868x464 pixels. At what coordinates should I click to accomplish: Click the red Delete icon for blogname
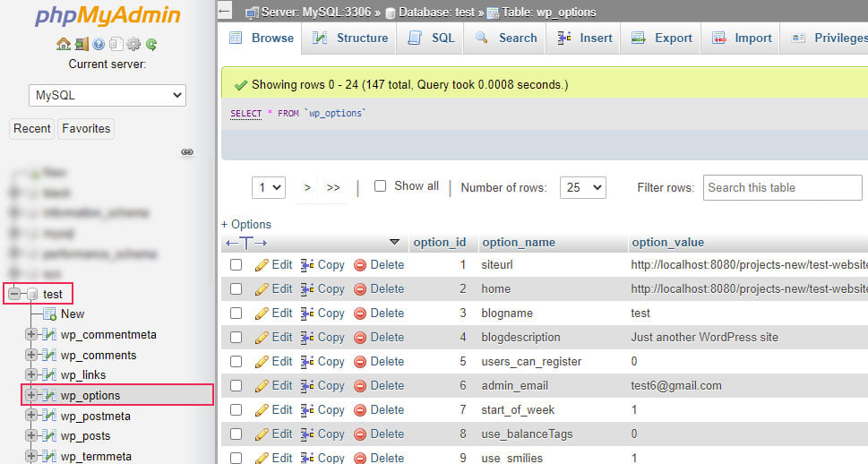click(360, 314)
